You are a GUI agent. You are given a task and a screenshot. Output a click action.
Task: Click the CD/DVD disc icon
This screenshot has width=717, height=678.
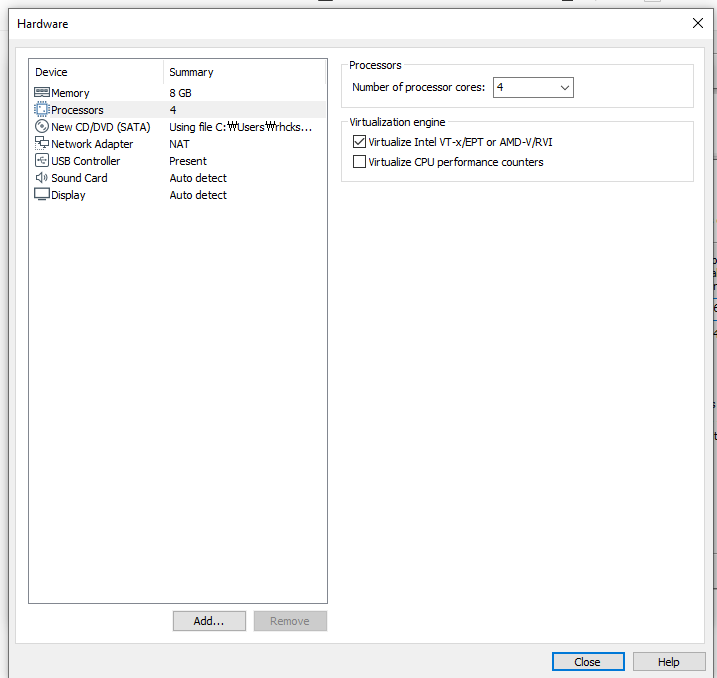[42, 126]
